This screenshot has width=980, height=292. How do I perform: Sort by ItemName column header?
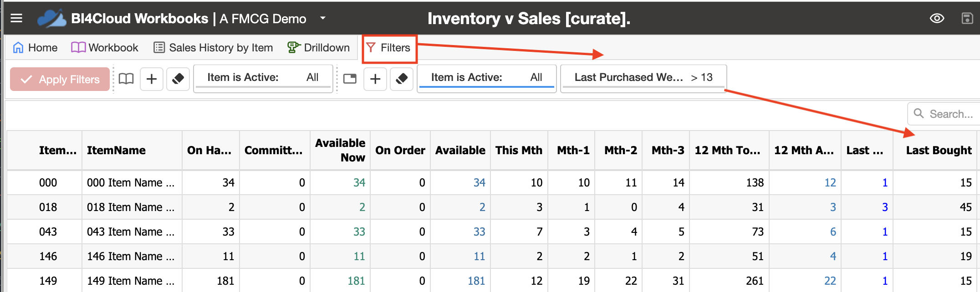coord(132,151)
